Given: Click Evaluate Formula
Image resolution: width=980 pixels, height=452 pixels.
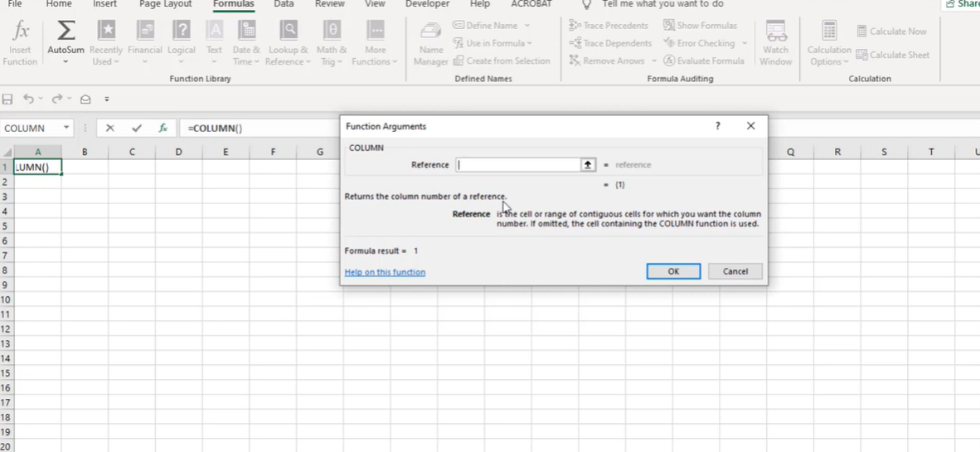Looking at the screenshot, I should click(704, 61).
